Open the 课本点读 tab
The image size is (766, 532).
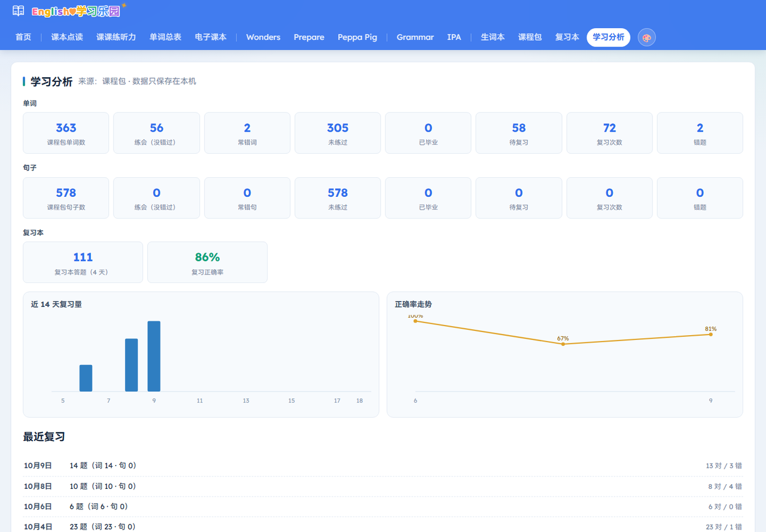click(67, 37)
